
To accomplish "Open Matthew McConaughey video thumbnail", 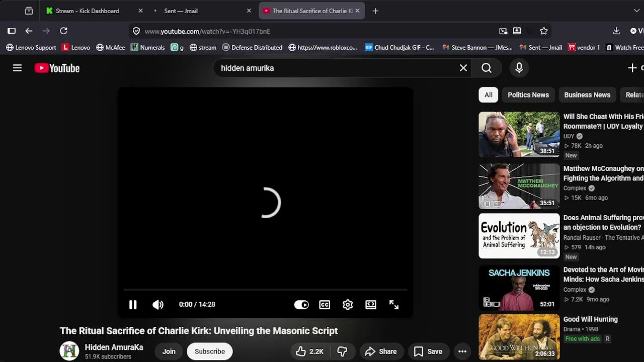I will pyautogui.click(x=519, y=186).
